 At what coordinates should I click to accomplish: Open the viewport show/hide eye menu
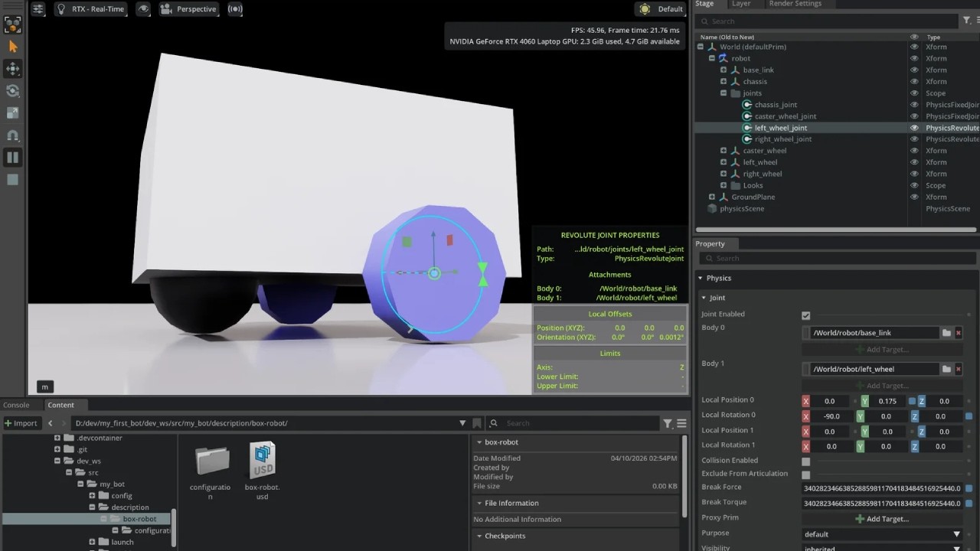pyautogui.click(x=143, y=9)
